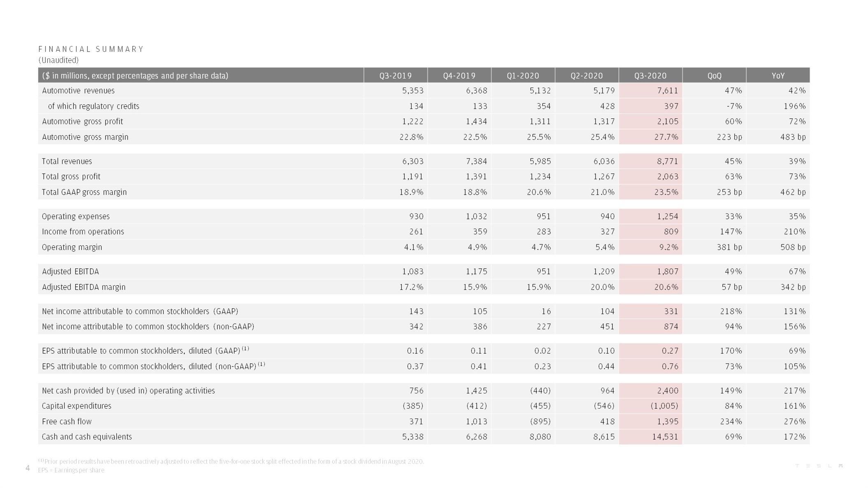Click the stock split footnote text
This screenshot has width=868, height=488.
pyautogui.click(x=231, y=461)
